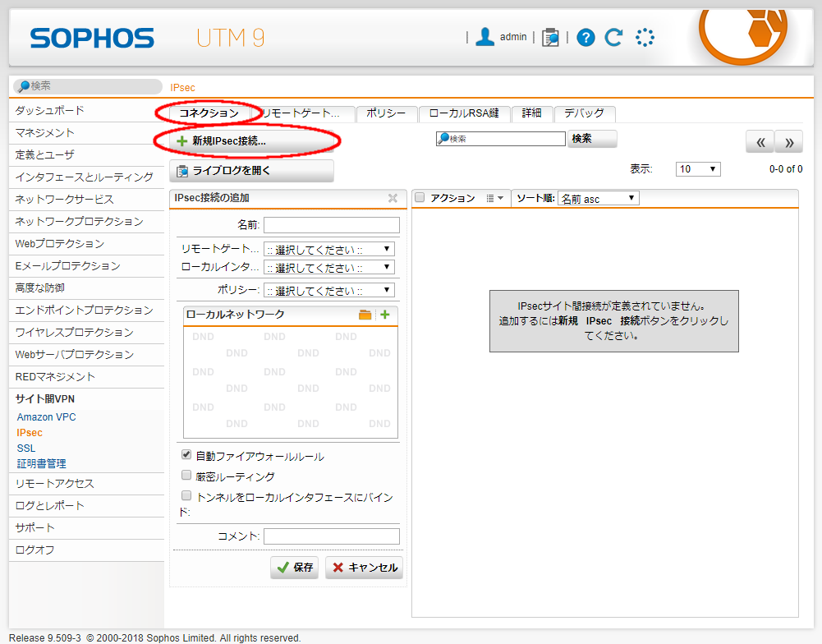
Task: Open the clipboard log icon in header
Action: (550, 37)
